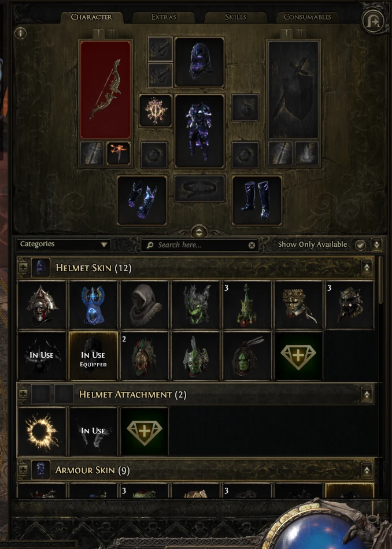
Task: Collapse the Helmet Skin section
Action: [367, 268]
